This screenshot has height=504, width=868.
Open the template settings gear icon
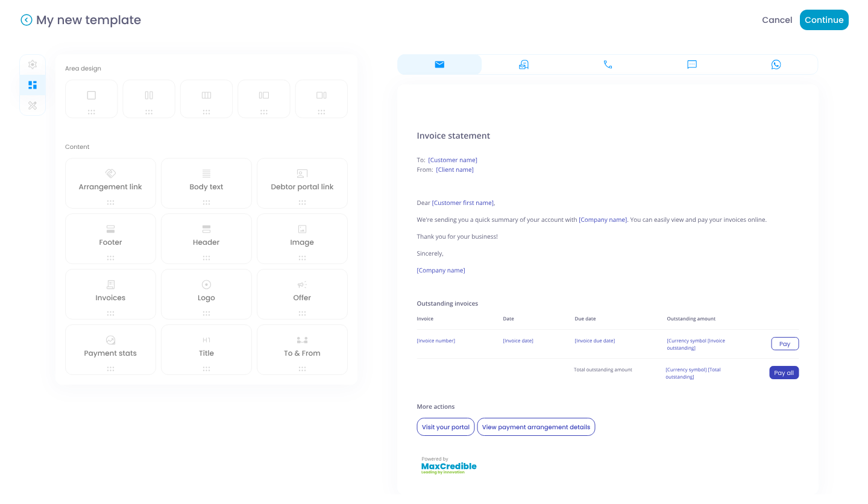click(x=33, y=65)
